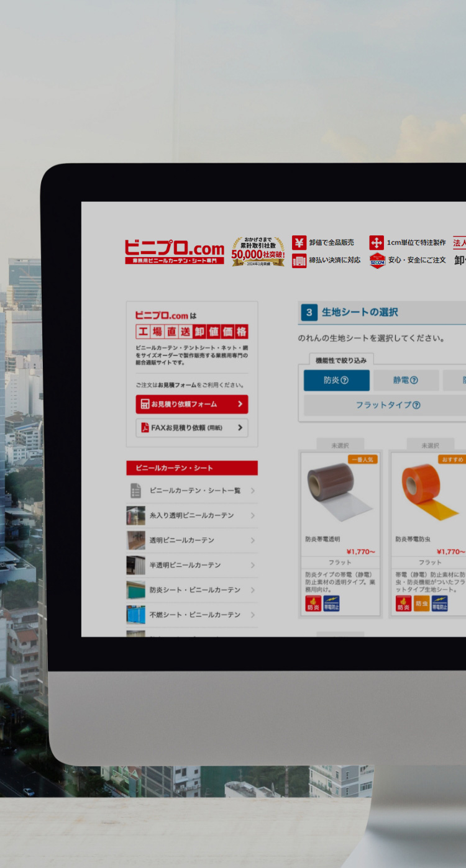Open ビニールカーテン・シート一覧 menu item
This screenshot has height=868, width=466.
(192, 491)
